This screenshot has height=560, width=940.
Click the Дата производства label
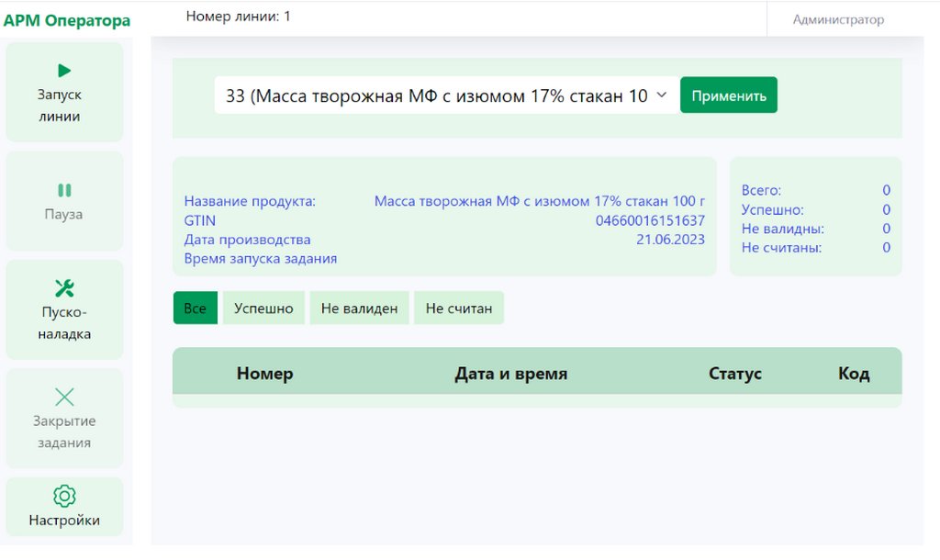point(247,240)
